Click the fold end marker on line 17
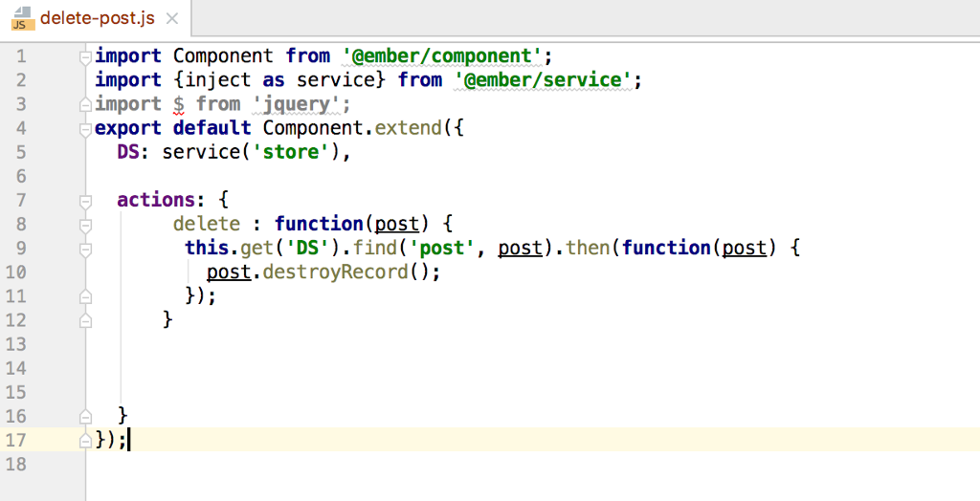 (x=85, y=441)
